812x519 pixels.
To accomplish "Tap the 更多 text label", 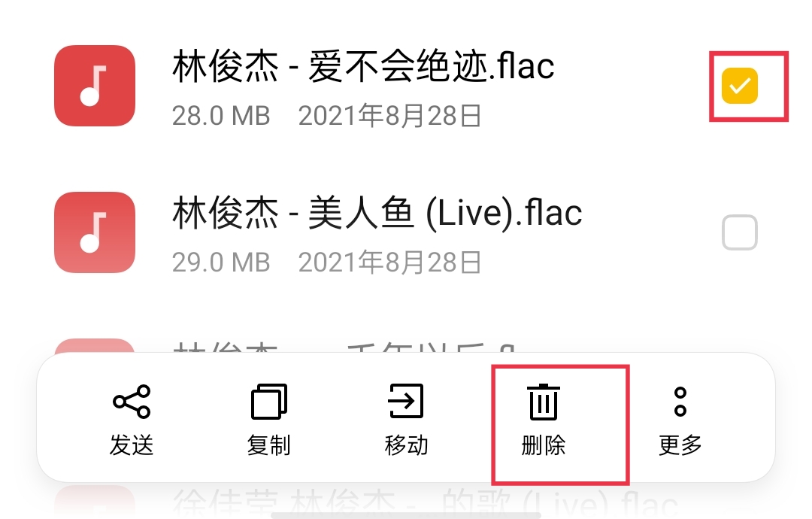I will click(680, 445).
